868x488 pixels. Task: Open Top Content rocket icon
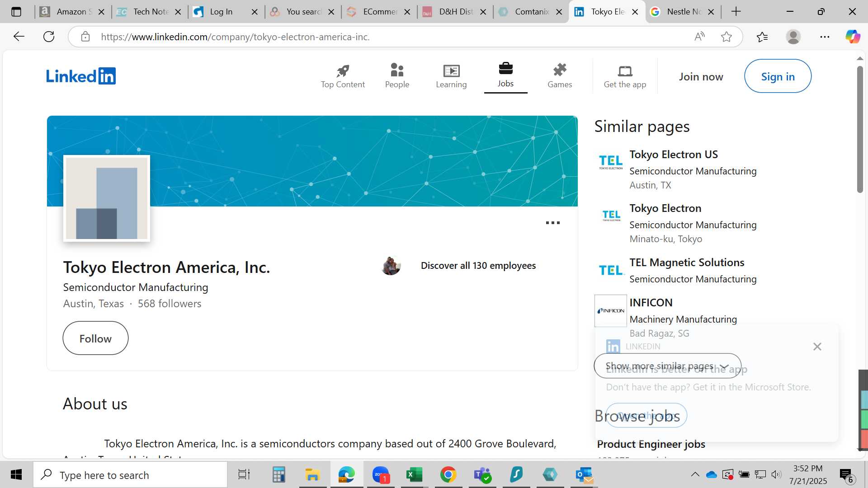point(343,76)
